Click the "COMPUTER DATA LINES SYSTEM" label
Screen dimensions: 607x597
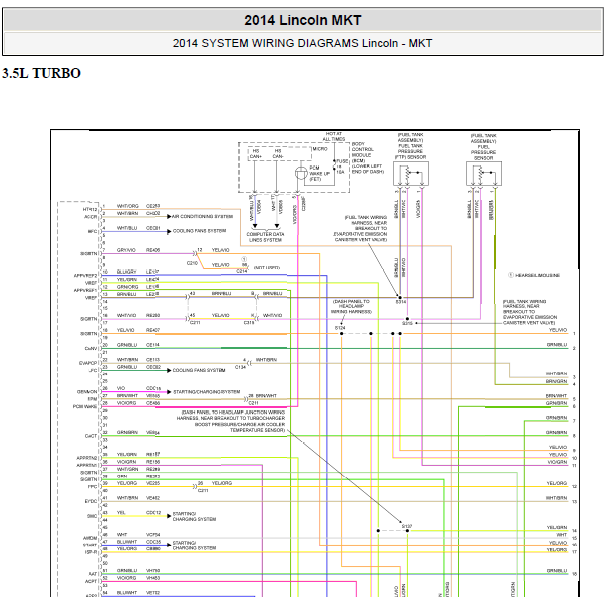tap(266, 237)
